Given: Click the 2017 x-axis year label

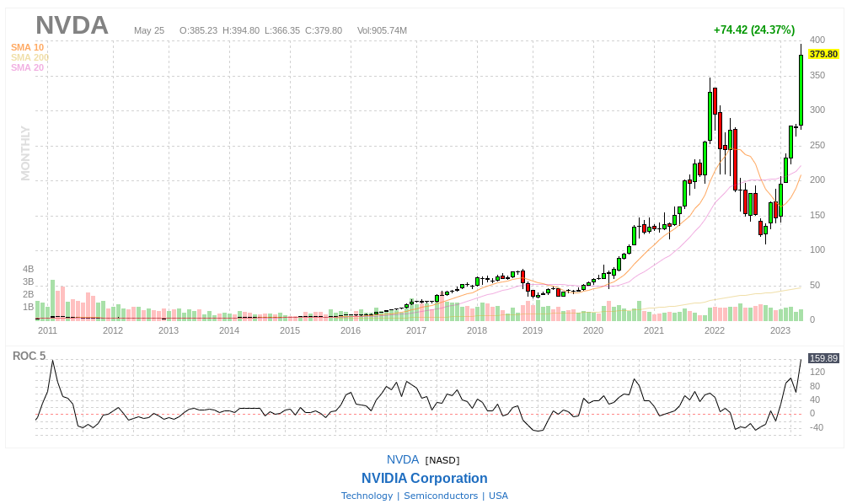Looking at the screenshot, I should click(416, 330).
